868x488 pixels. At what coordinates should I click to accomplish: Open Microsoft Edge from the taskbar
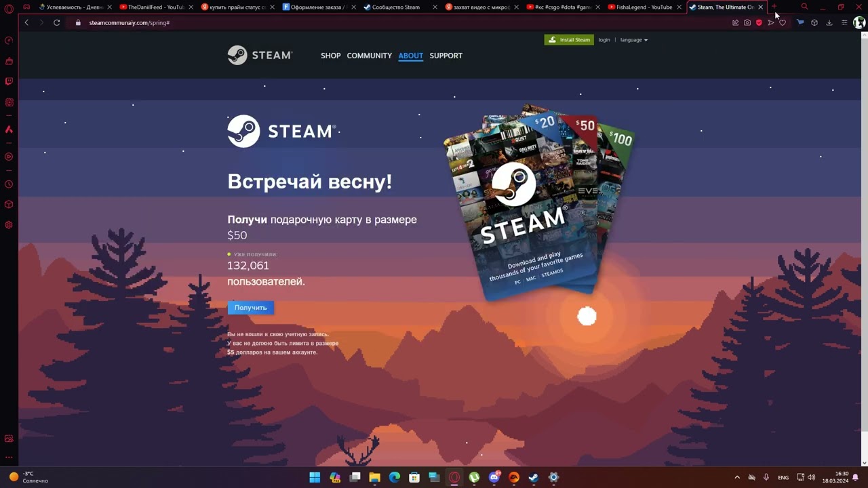pyautogui.click(x=395, y=477)
